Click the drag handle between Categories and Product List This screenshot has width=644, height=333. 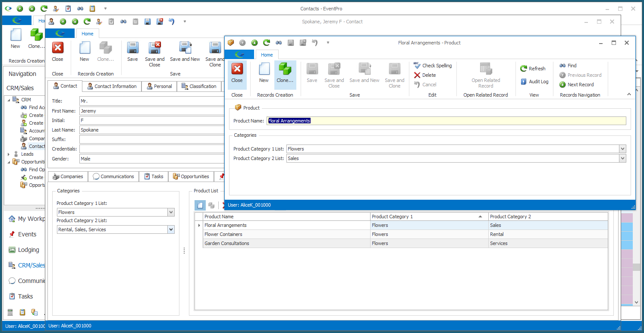coord(184,251)
